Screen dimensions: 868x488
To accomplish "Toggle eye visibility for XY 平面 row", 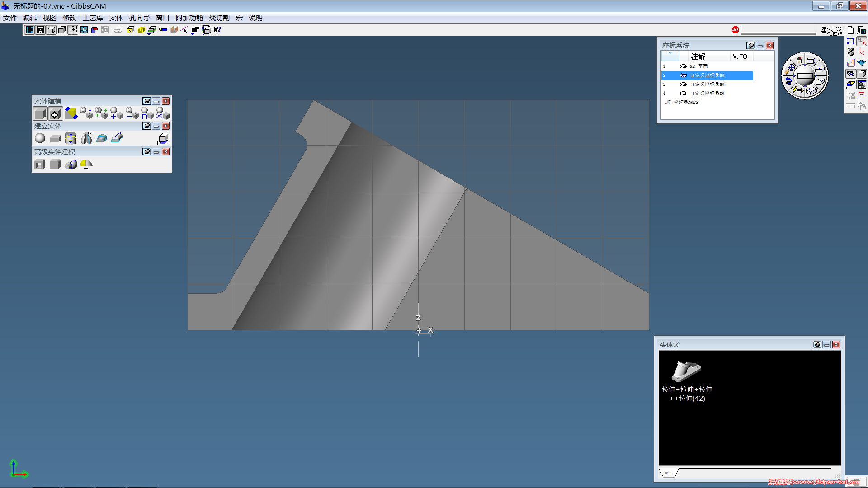I will 683,66.
